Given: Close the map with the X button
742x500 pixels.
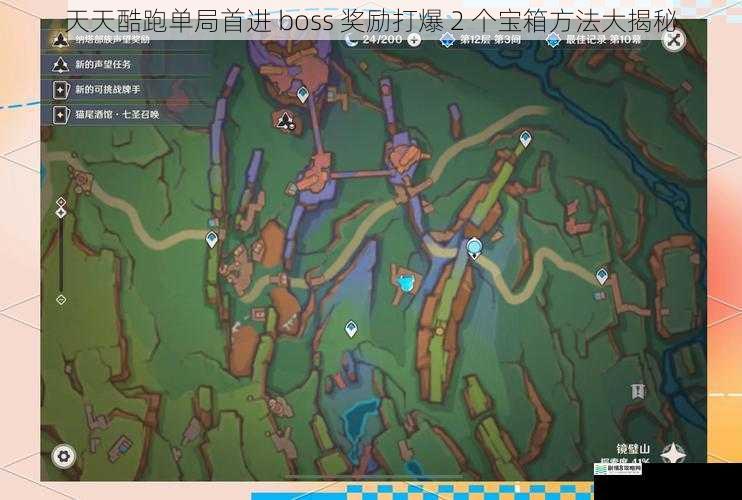Looking at the screenshot, I should [x=673, y=40].
